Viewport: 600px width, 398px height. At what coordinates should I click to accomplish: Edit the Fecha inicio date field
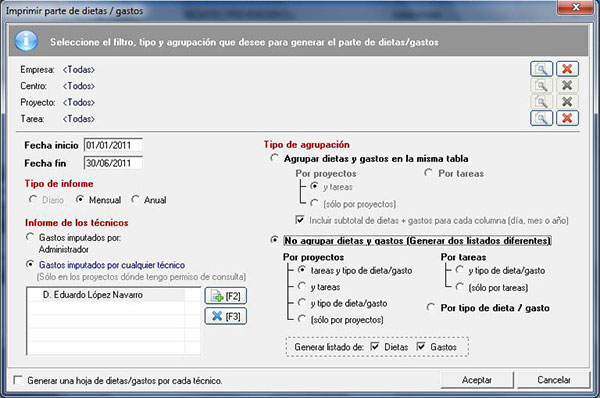coord(113,145)
